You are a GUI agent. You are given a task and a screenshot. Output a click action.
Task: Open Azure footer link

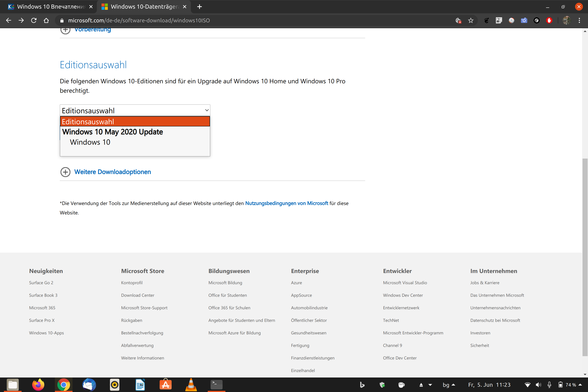(296, 283)
